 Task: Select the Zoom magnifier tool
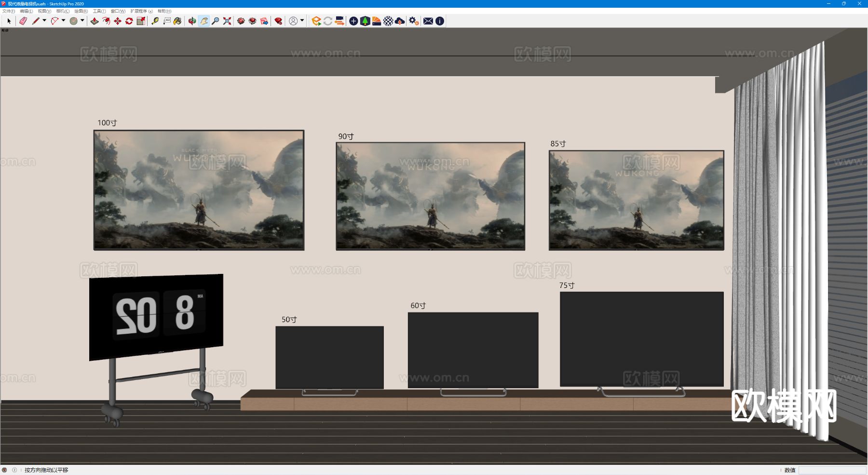click(x=215, y=21)
